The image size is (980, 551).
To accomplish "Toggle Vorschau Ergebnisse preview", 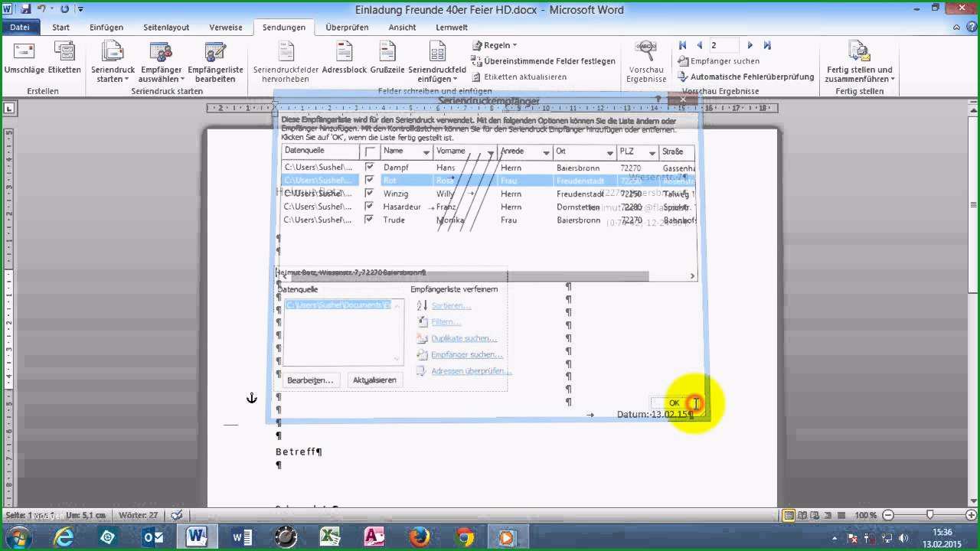I will [646, 63].
